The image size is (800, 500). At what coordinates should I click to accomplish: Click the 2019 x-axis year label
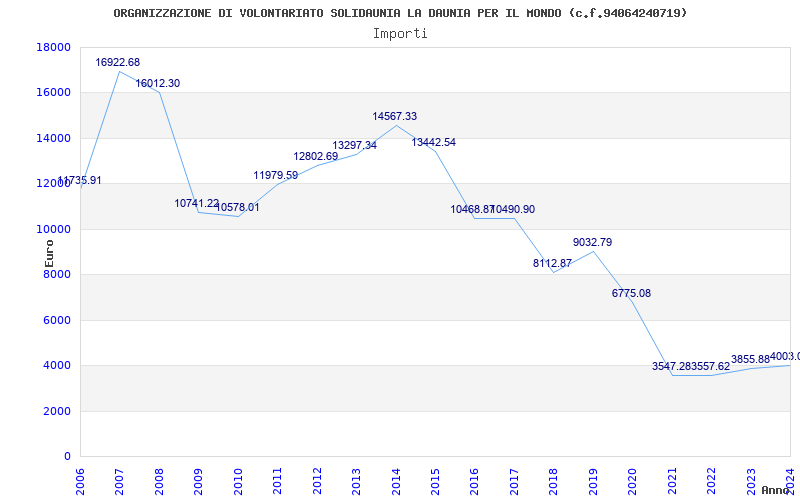point(593,482)
